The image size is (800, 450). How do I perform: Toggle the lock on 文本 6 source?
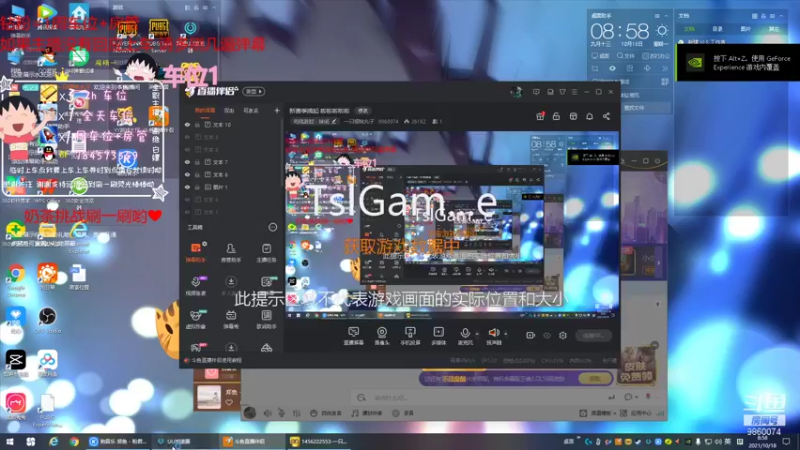click(197, 174)
